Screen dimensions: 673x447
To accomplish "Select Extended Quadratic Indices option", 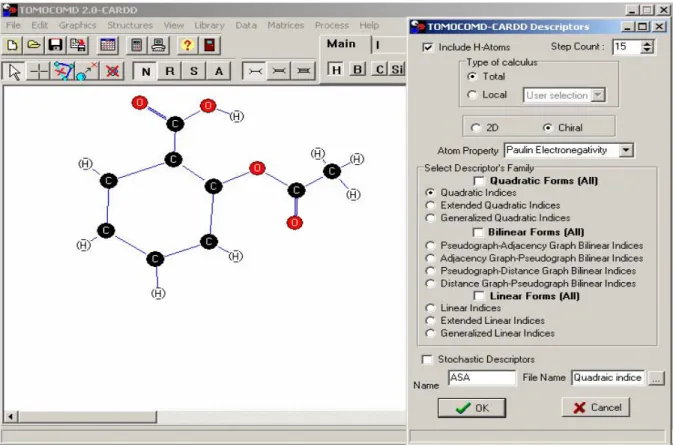I will pyautogui.click(x=430, y=205).
